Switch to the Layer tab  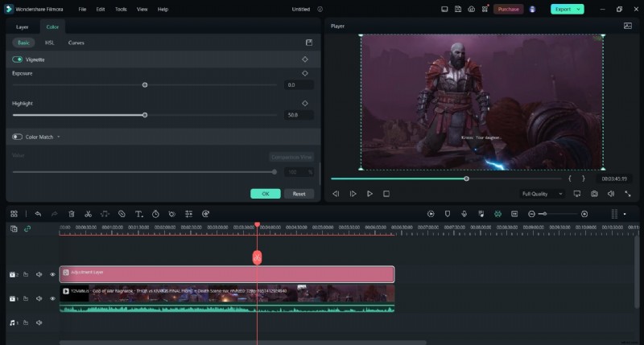pyautogui.click(x=23, y=27)
